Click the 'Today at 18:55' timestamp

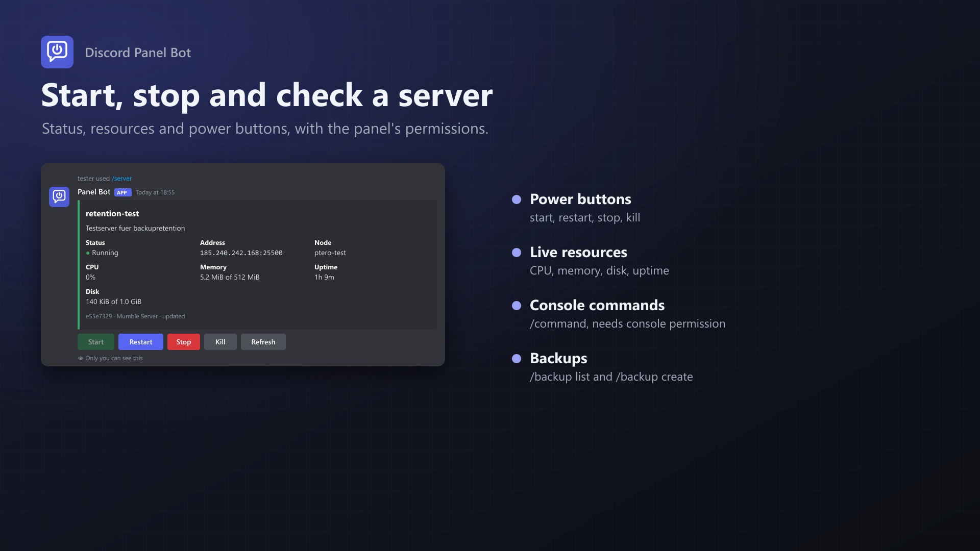[155, 192]
